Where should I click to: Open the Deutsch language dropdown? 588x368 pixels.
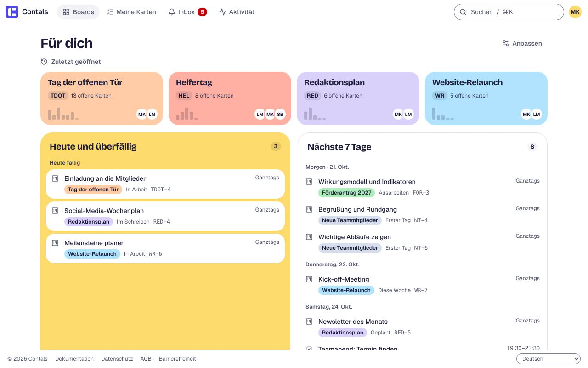point(548,359)
